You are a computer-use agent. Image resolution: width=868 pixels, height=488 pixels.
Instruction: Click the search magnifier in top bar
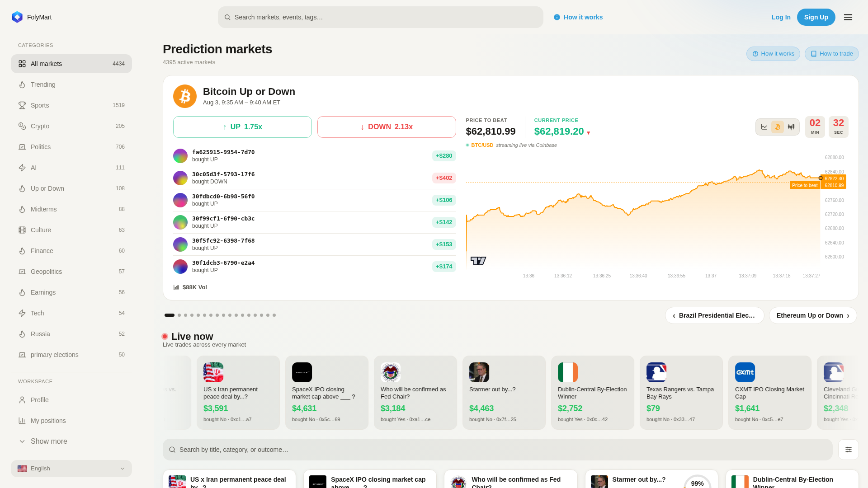(x=227, y=17)
